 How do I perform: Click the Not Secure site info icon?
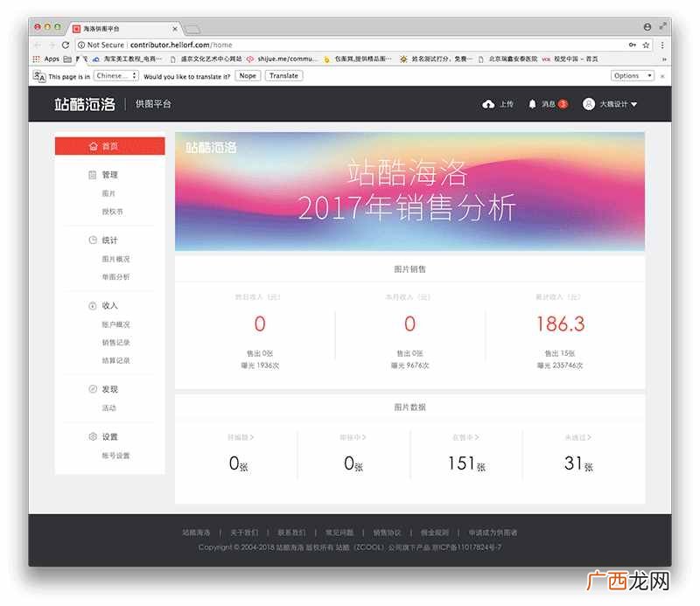[81, 45]
